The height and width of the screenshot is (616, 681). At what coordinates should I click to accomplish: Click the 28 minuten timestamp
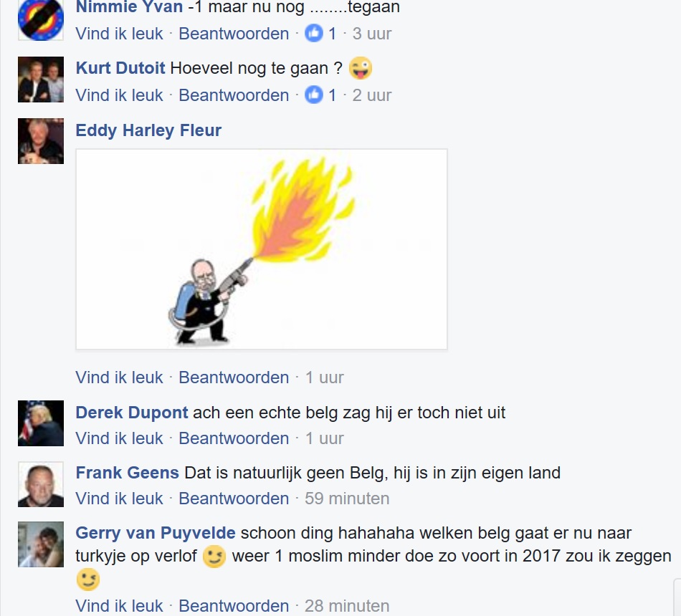tap(347, 605)
